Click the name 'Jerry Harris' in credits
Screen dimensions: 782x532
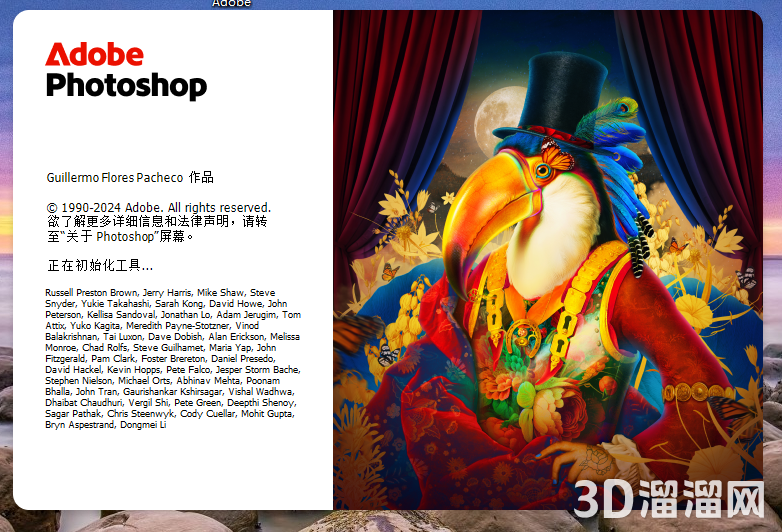point(166,293)
